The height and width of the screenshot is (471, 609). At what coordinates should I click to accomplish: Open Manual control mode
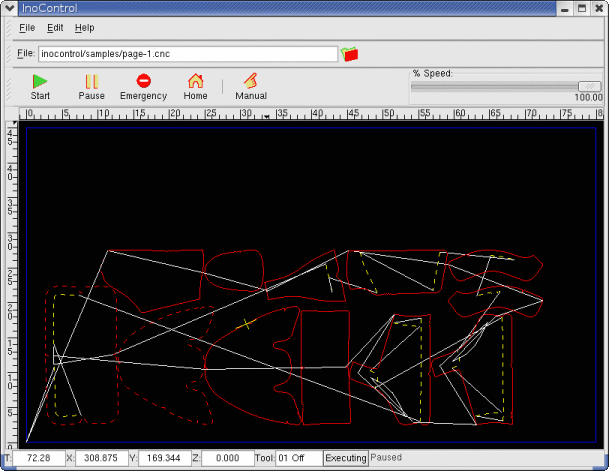[250, 87]
